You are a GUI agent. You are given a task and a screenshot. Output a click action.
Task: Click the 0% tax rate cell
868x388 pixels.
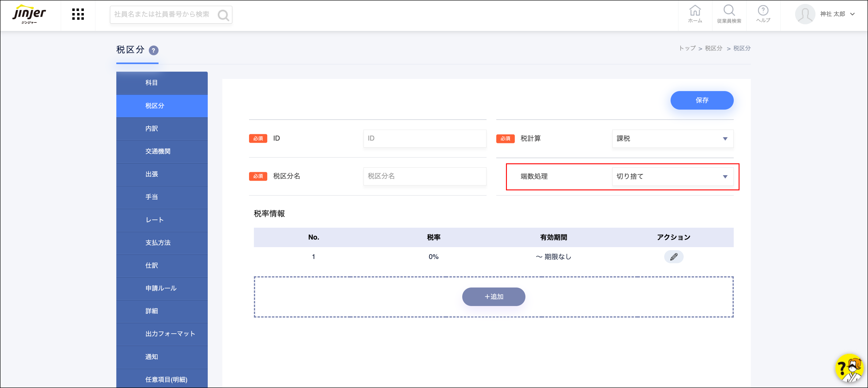pos(433,257)
